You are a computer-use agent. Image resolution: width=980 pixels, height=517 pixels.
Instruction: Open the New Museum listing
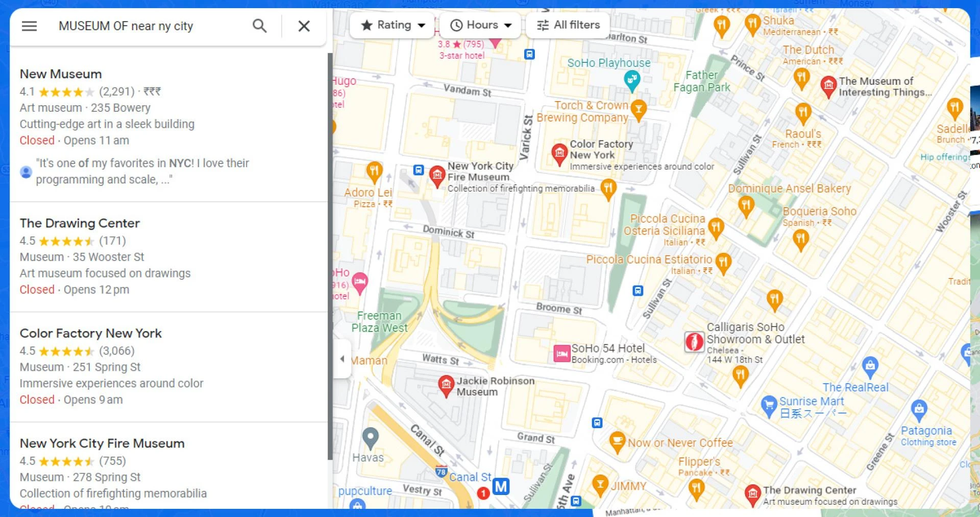point(61,74)
